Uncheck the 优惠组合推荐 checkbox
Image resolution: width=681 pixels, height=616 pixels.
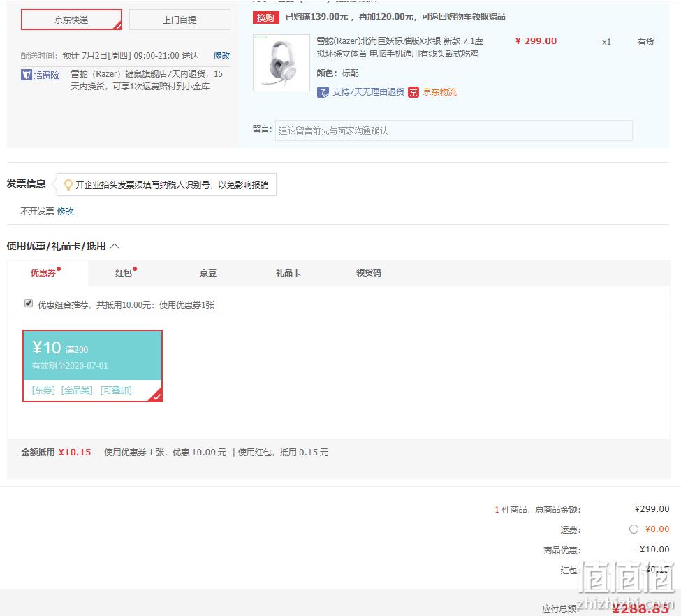[29, 304]
